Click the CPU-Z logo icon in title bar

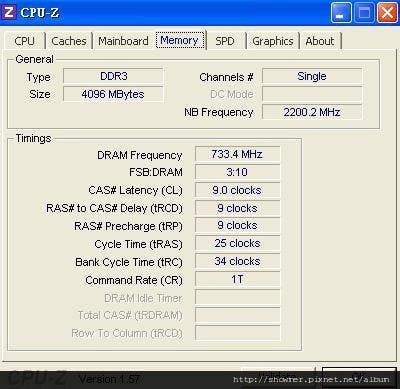8,12
